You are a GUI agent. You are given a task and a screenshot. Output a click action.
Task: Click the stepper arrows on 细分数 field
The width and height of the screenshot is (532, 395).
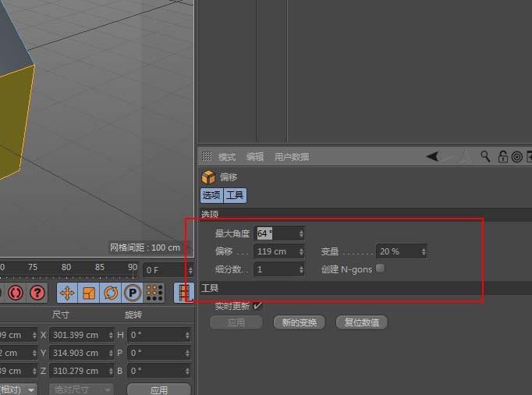coord(301,269)
